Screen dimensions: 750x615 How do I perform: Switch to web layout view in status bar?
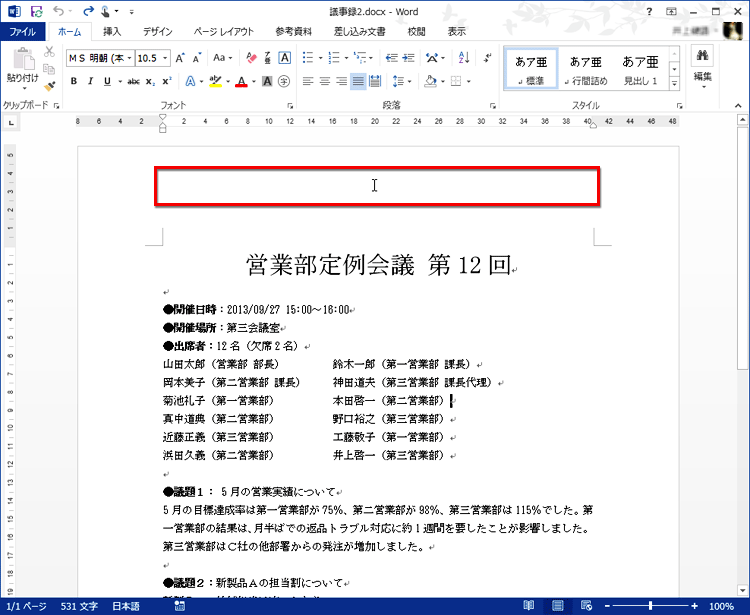point(586,605)
